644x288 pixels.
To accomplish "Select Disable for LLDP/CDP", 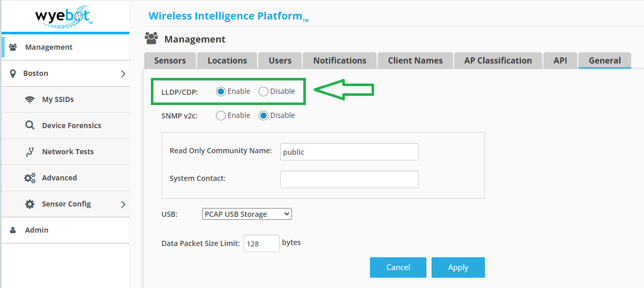I will [263, 92].
